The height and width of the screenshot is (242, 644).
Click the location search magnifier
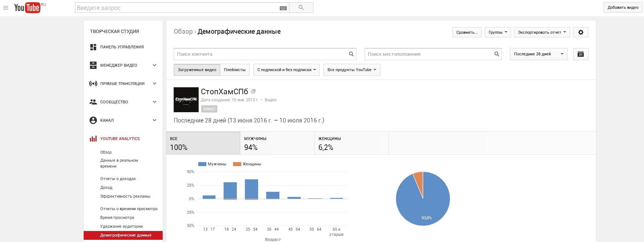coord(497,54)
